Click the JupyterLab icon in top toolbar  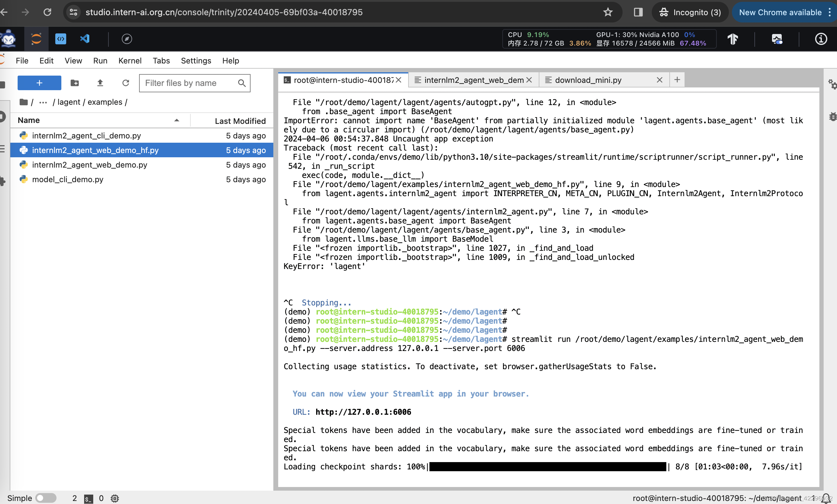(36, 39)
